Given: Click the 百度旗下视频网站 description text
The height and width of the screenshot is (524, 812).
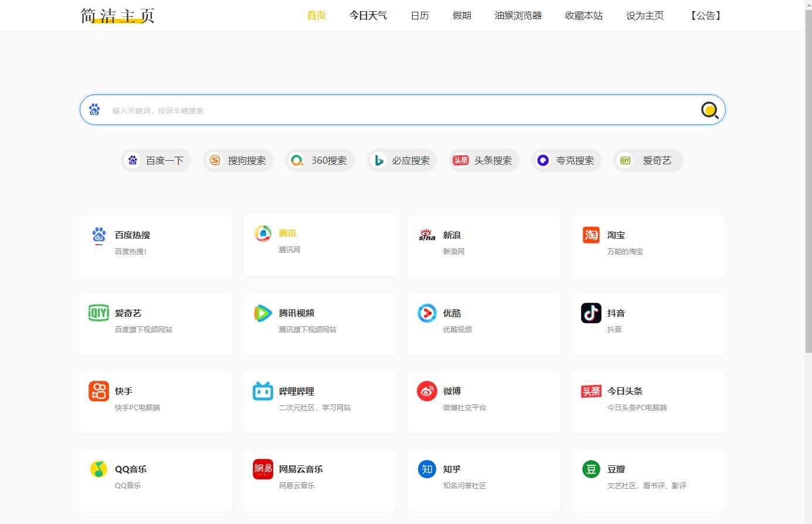Looking at the screenshot, I should point(144,330).
